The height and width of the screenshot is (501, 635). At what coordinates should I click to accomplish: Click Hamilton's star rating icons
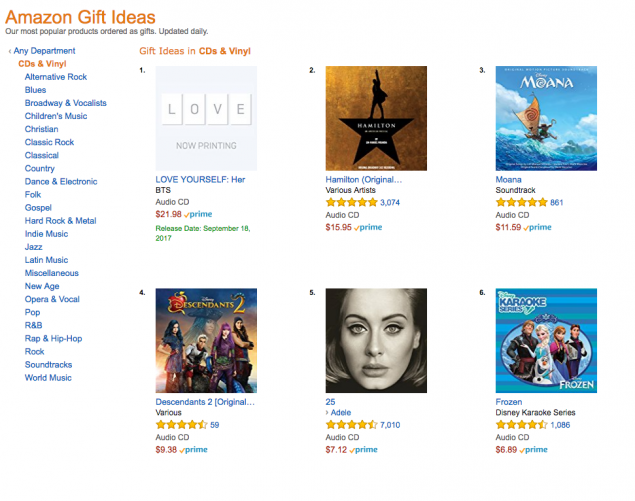click(x=351, y=203)
